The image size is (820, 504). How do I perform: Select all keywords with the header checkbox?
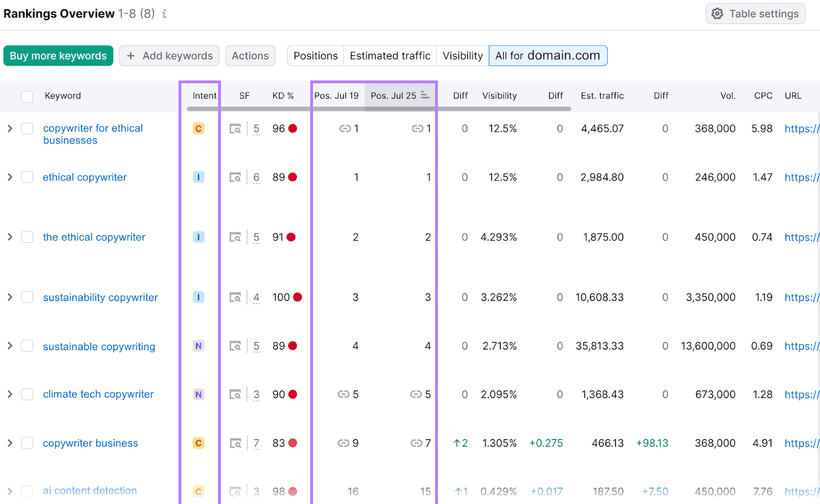[27, 96]
